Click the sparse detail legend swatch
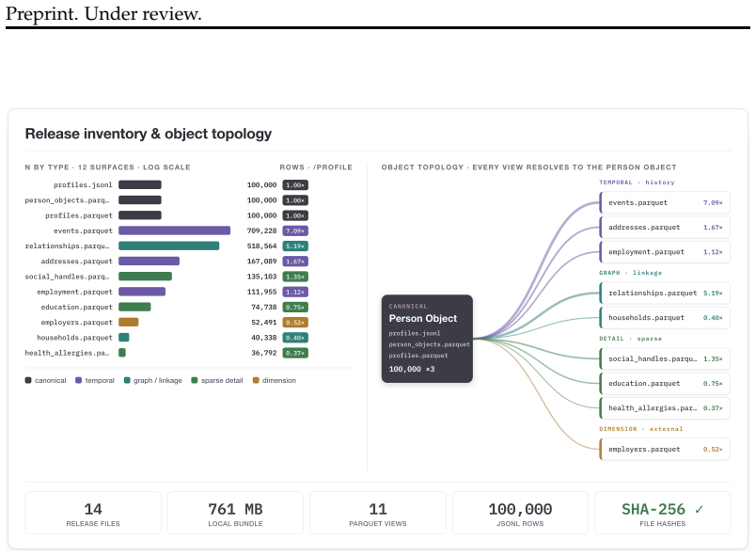The height and width of the screenshot is (556, 756). tap(195, 380)
